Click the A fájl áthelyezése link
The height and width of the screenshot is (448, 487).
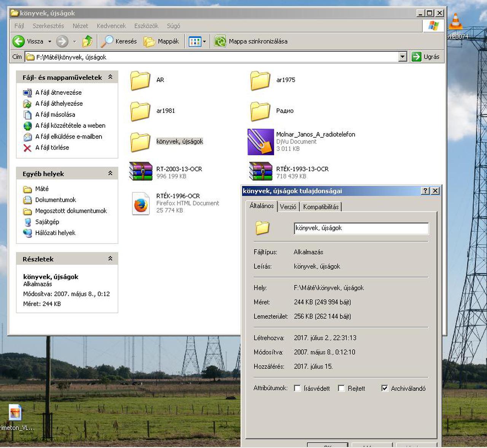tap(59, 104)
